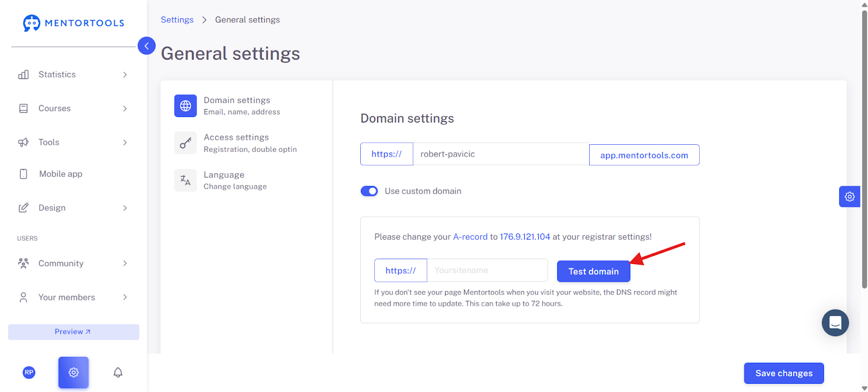868x392 pixels.
Task: Click the Mentortools logo
Action: (x=74, y=23)
